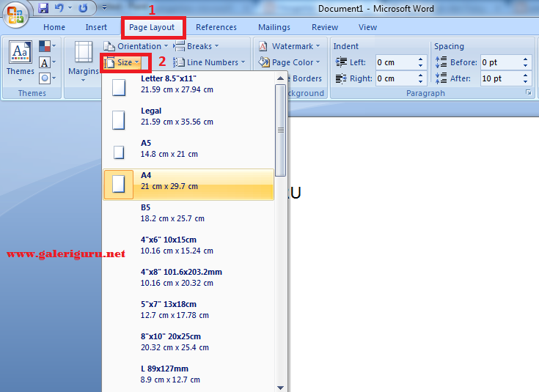The image size is (539, 392).
Task: Click the Undo arrow icon
Action: pyautogui.click(x=59, y=8)
